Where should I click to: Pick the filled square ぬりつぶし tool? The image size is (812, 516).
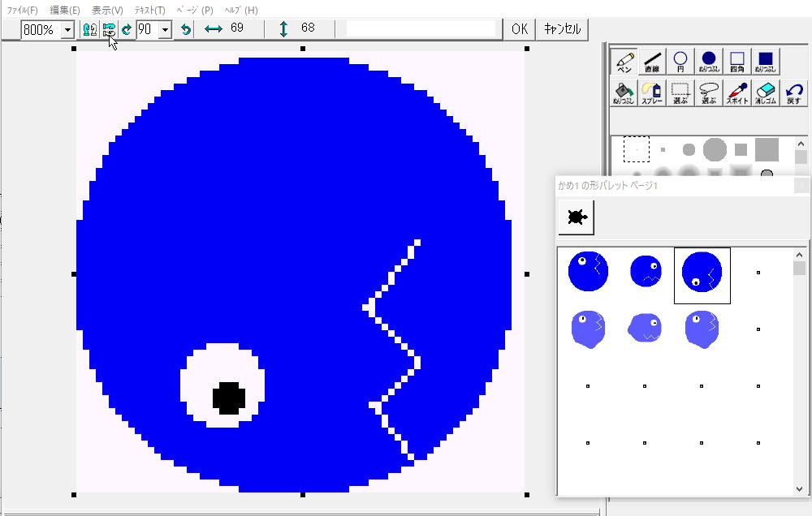tap(766, 62)
